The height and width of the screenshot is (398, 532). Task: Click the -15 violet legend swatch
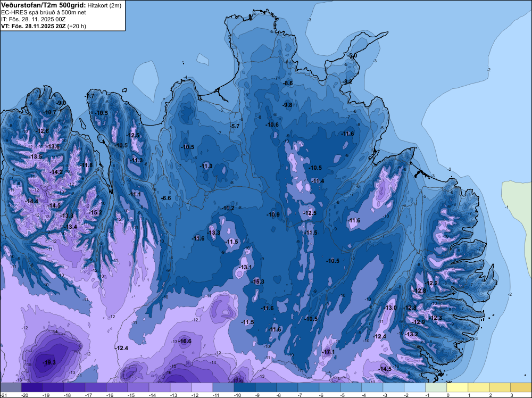[138, 387]
